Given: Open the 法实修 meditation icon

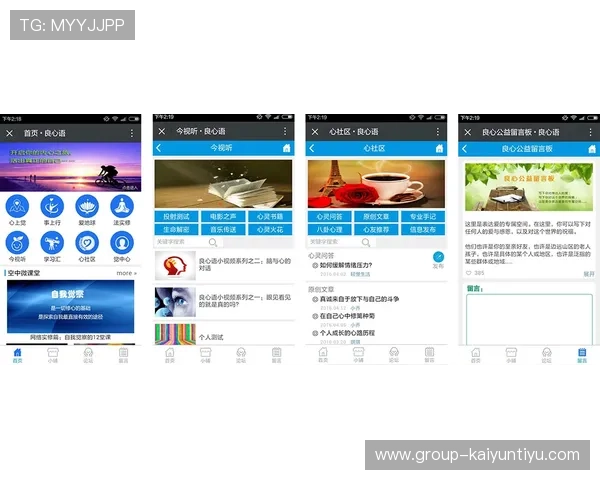Looking at the screenshot, I should [x=122, y=206].
